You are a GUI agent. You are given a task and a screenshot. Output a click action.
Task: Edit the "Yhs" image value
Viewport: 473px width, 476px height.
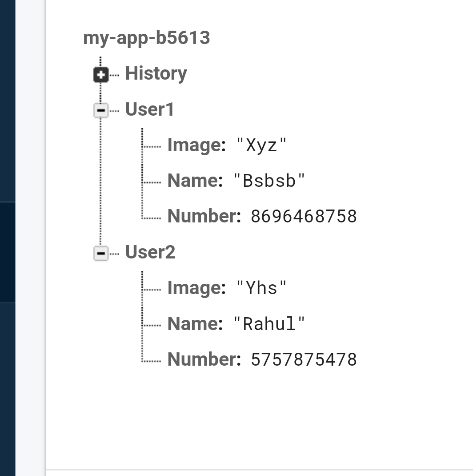click(x=261, y=288)
